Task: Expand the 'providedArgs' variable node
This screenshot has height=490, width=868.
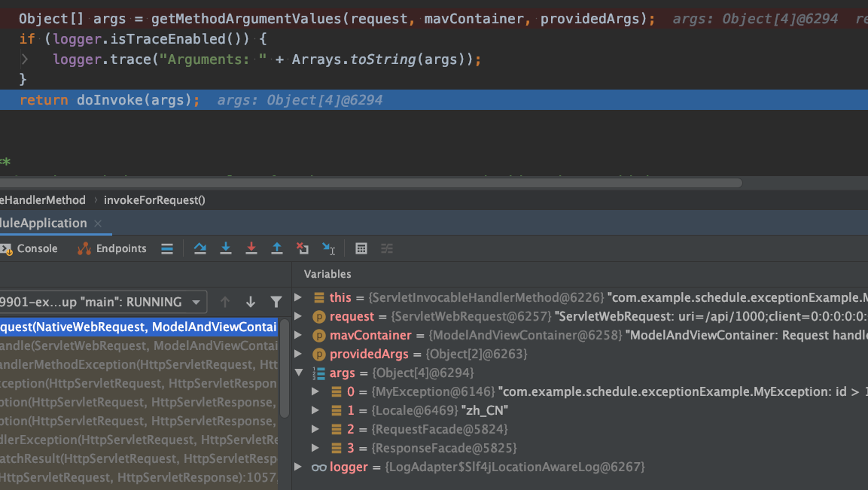Action: point(298,354)
